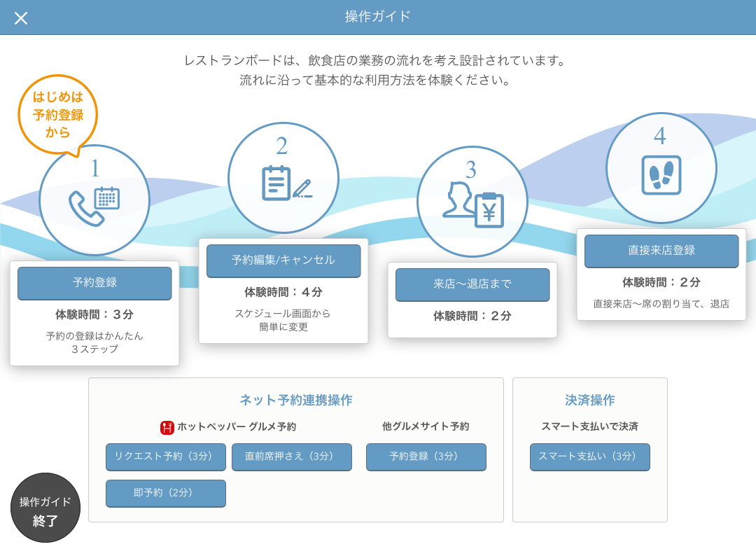Viewport: 756px width, 556px height.
Task: Select リクエスト予約（3分） button
Action: click(x=166, y=457)
